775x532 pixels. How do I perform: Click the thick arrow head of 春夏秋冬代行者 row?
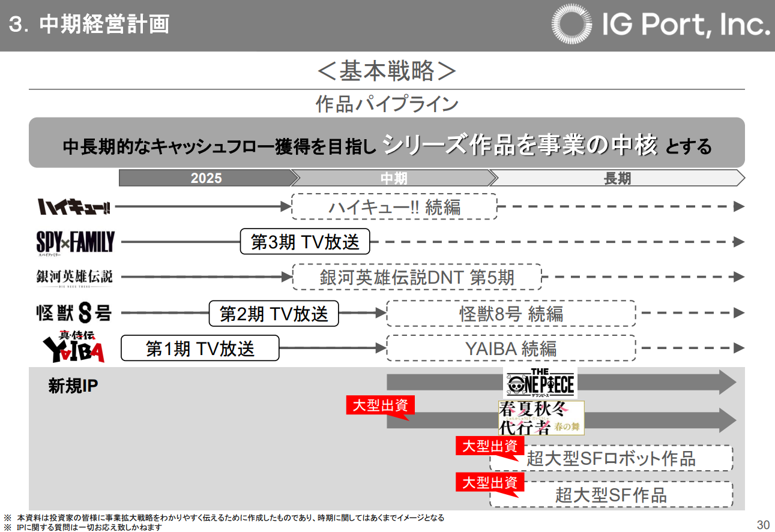tap(728, 420)
